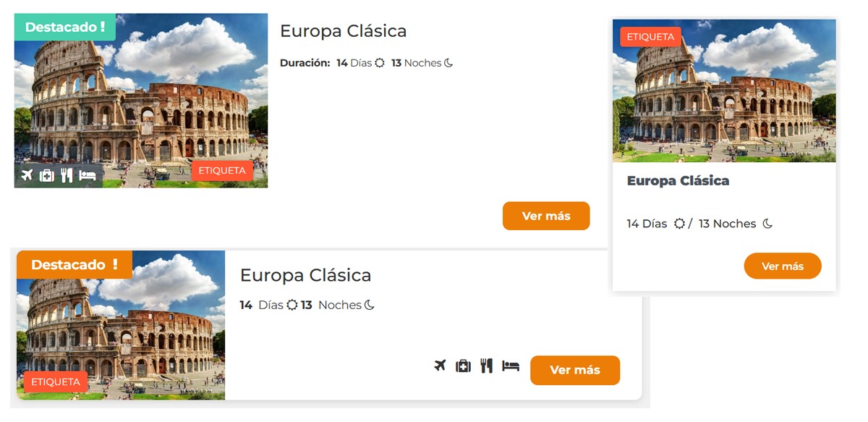Viewport: 868px width, 422px height.
Task: Click ETIQUETA tag on right card image
Action: (x=650, y=37)
